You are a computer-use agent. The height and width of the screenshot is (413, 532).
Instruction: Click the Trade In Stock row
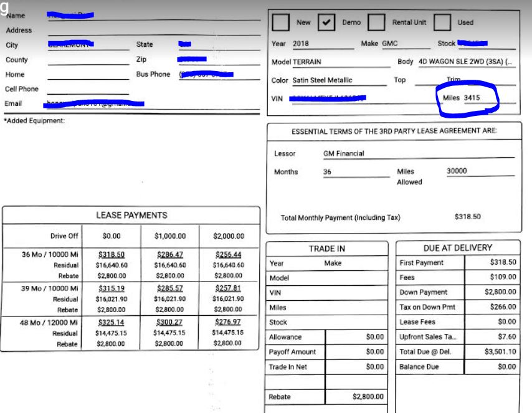coord(326,323)
